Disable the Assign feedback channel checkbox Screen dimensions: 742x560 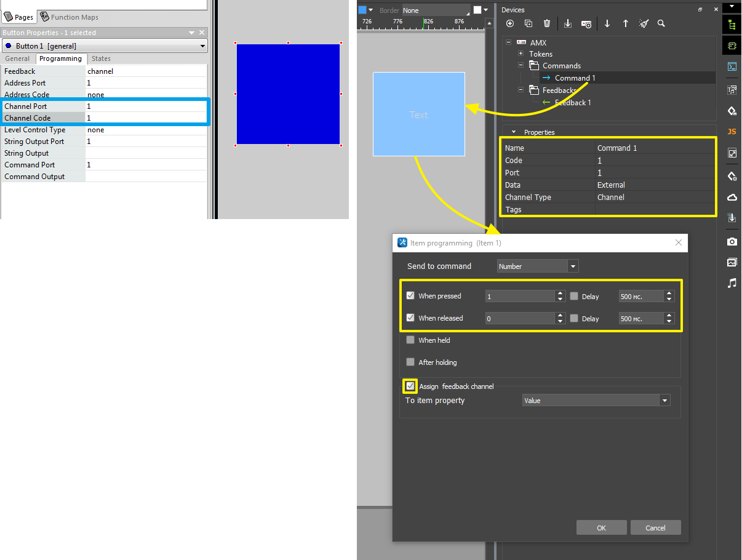(x=410, y=386)
